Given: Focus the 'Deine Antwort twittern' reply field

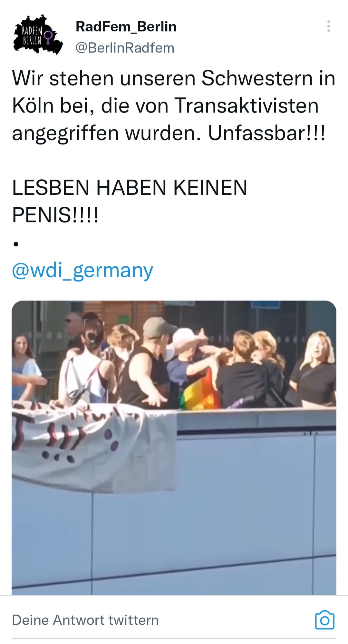Looking at the screenshot, I should point(85,620).
